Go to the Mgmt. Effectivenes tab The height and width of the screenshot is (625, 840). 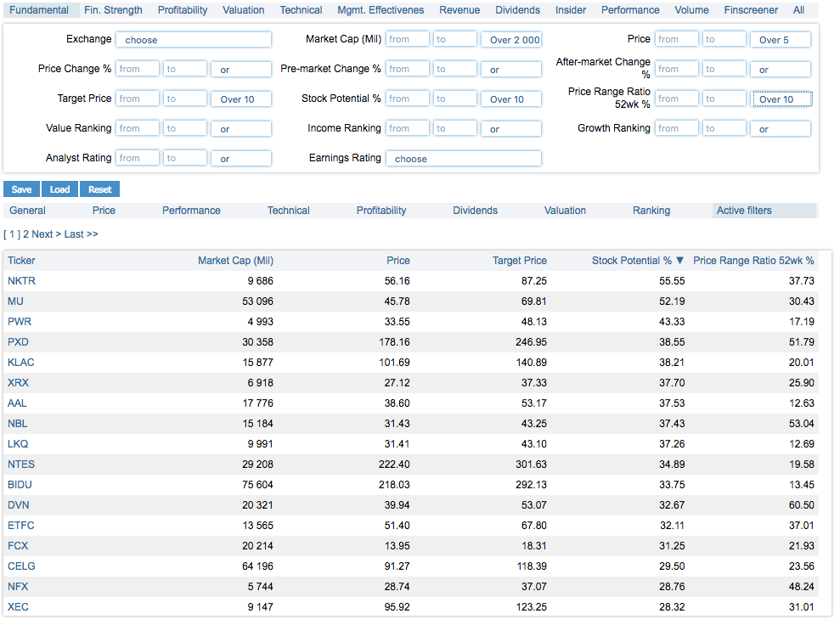point(381,10)
